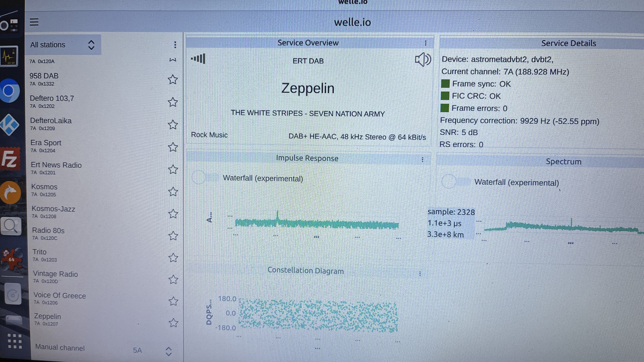Open the Impulse Response three-dot menu
The image size is (644, 362).
[x=423, y=159]
